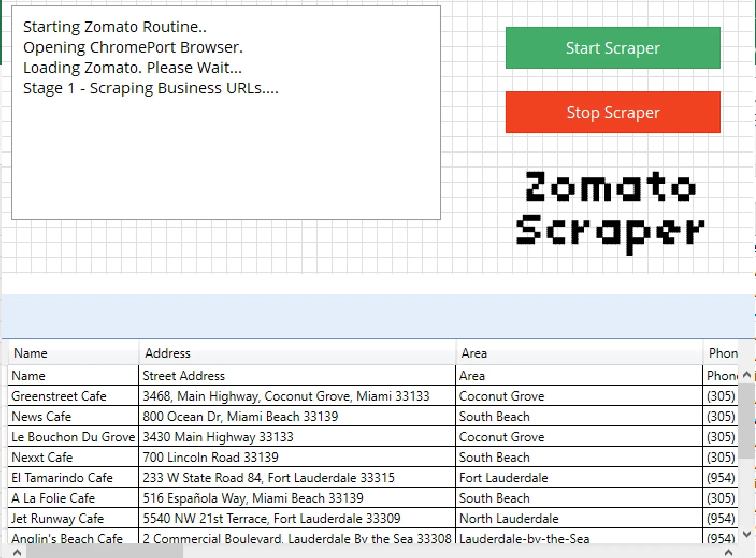Click the list's vertical scroll up arrow
Viewport: 756px width, 558px height.
(x=746, y=375)
